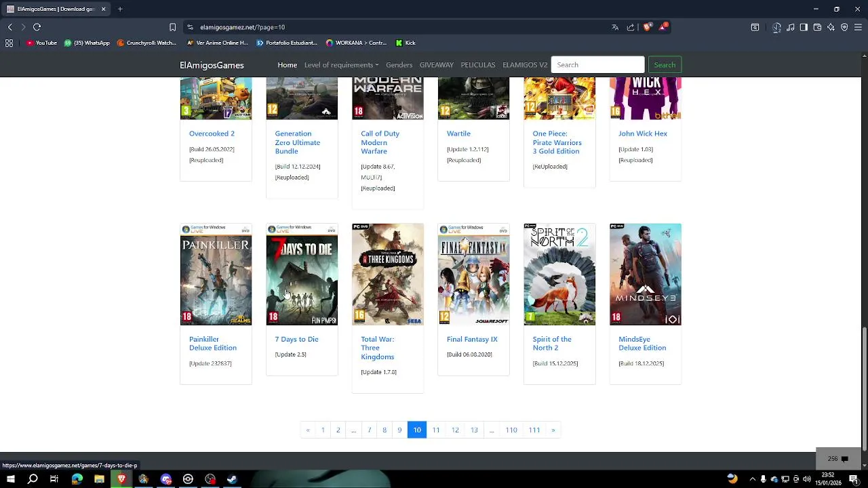Go to page 13 in pagination
The image size is (868, 488).
click(474, 430)
